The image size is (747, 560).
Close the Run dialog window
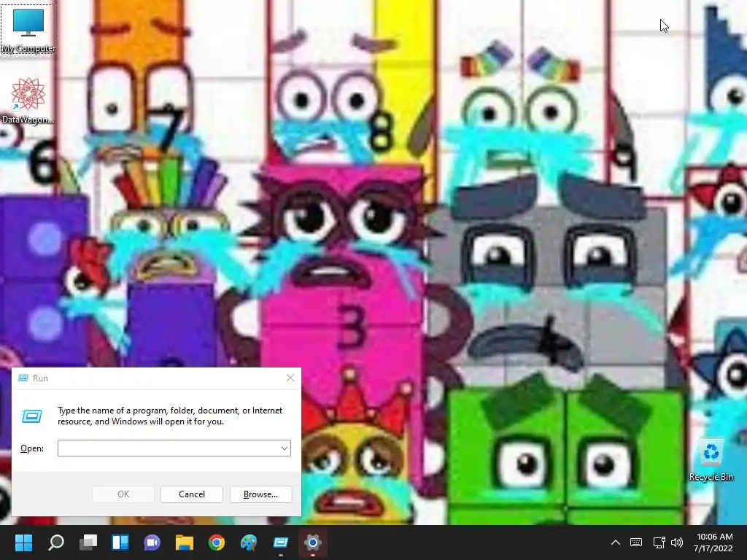(x=290, y=378)
